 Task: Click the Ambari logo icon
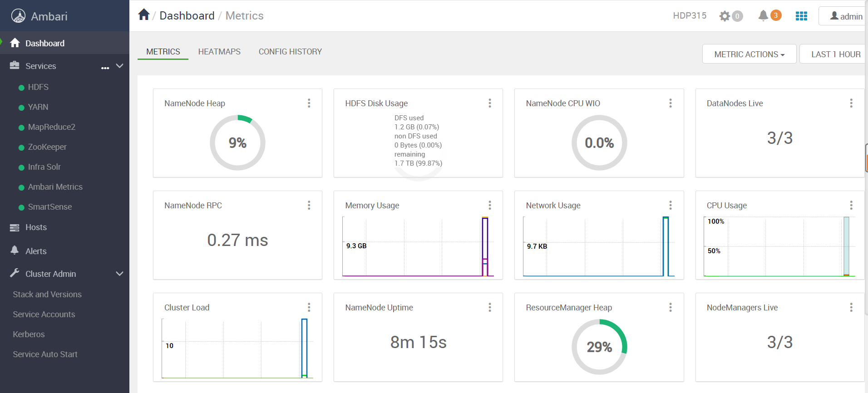[x=18, y=16]
